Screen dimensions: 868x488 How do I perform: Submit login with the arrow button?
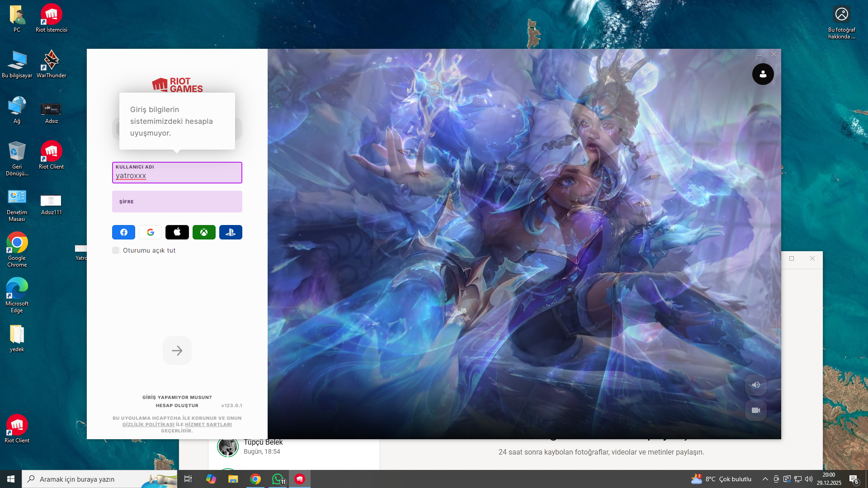pyautogui.click(x=177, y=351)
